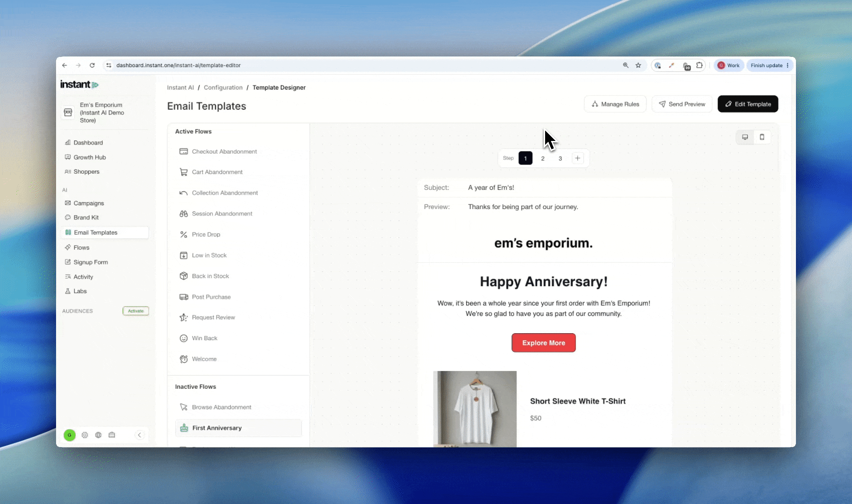Switch to desktop preview icon
Viewport: 852px width, 504px height.
[x=745, y=137]
